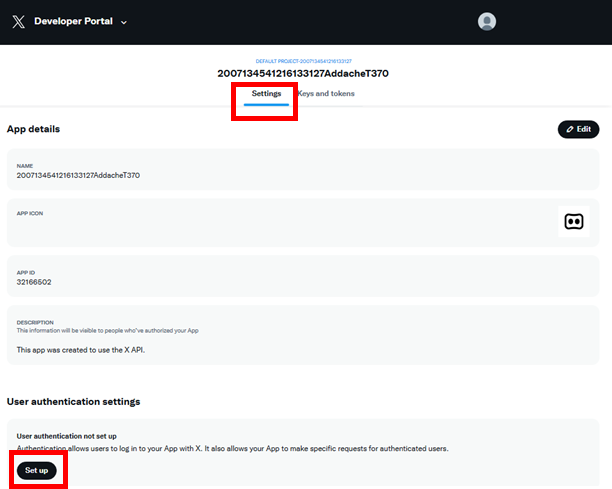Click the Developer Portal title text
Image resolution: width=612 pixels, height=489 pixels.
tap(75, 21)
